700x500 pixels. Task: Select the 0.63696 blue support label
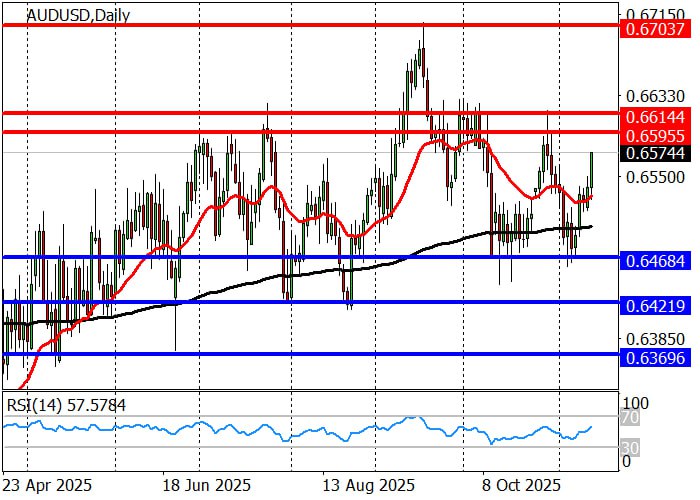pyautogui.click(x=656, y=355)
